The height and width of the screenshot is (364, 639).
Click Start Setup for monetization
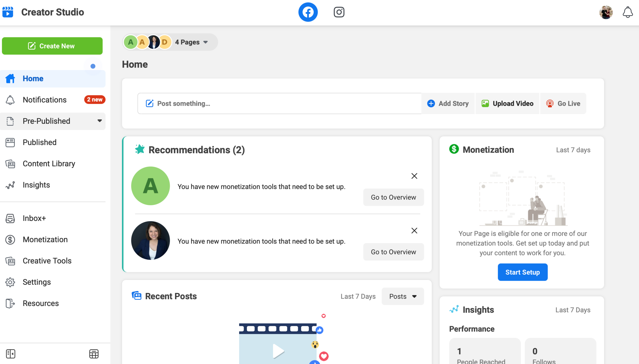[522, 272]
